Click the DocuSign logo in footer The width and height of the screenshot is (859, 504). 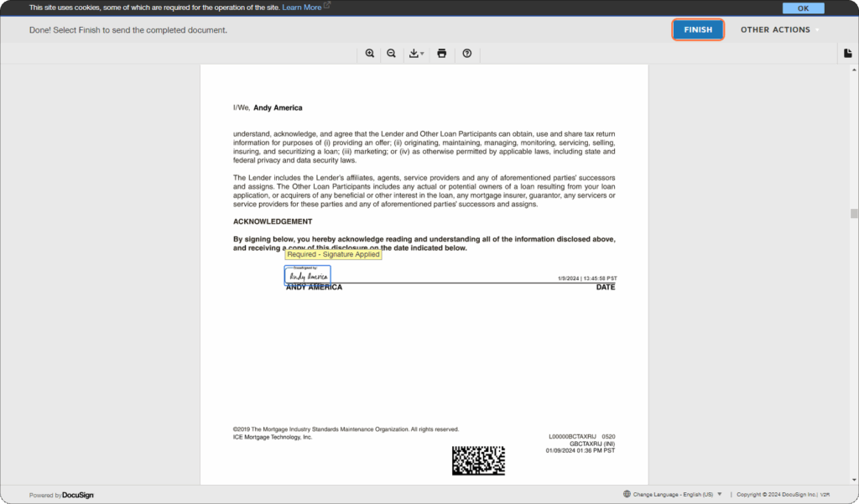78,496
